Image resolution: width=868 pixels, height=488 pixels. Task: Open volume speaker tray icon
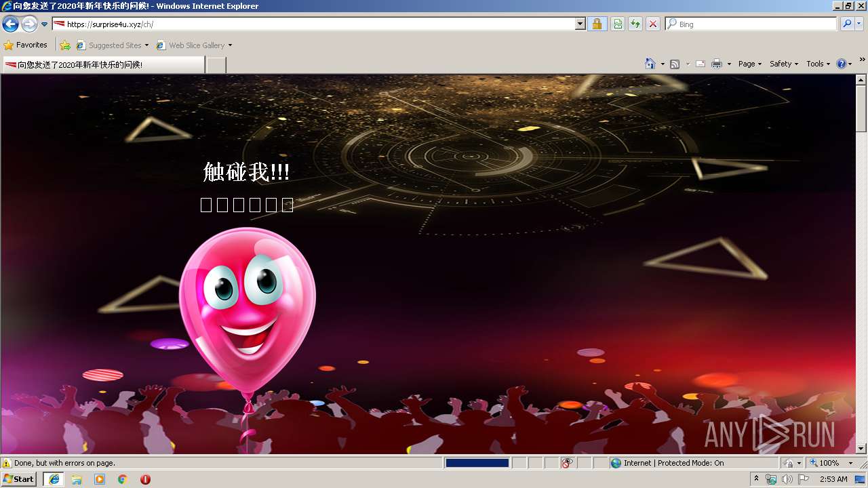pos(787,479)
